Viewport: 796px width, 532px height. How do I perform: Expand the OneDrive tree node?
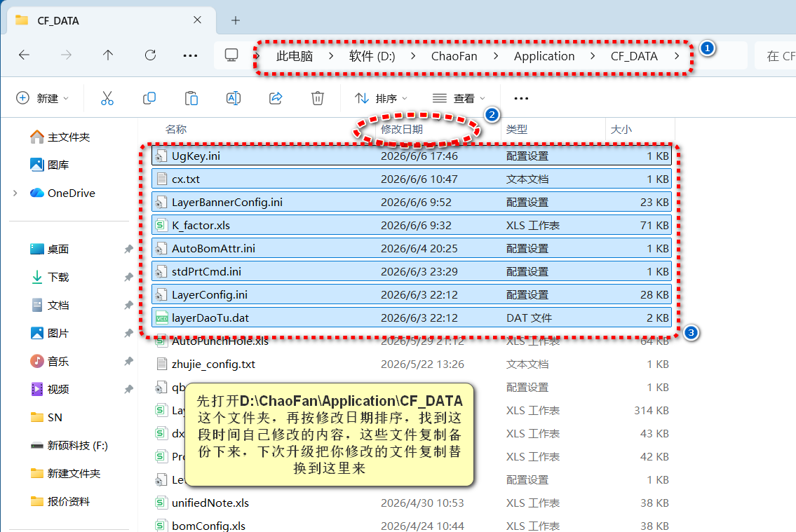[15, 193]
